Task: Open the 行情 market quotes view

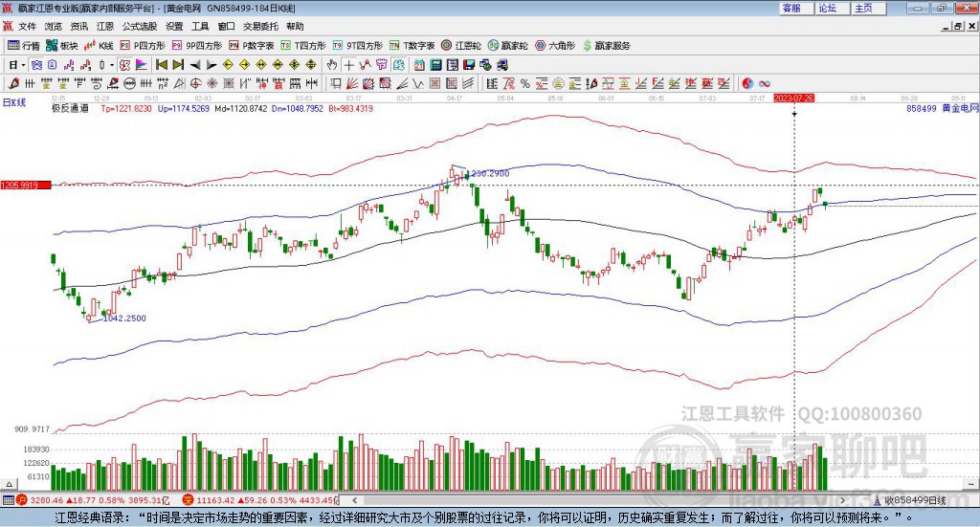Action: (23, 46)
